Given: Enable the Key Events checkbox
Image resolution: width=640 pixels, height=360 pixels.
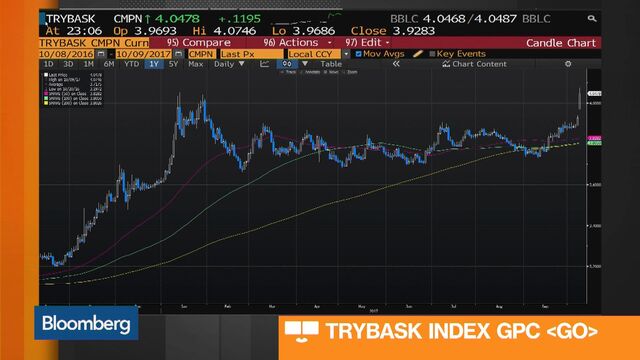Looking at the screenshot, I should click(432, 54).
